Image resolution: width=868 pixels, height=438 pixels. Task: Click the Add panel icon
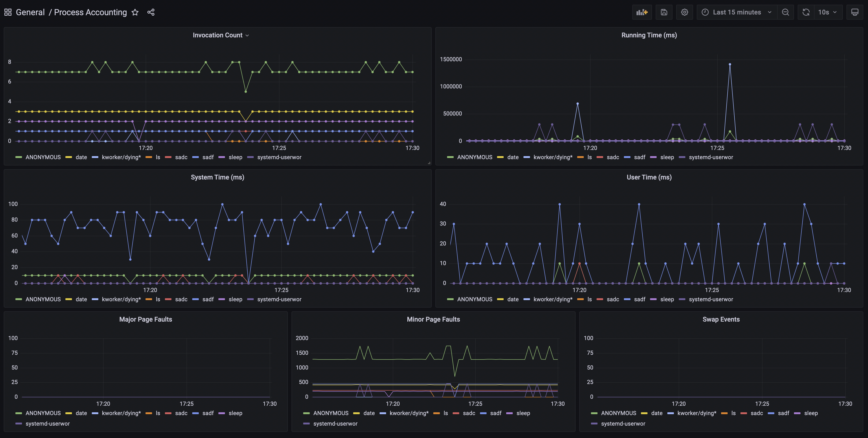(642, 12)
